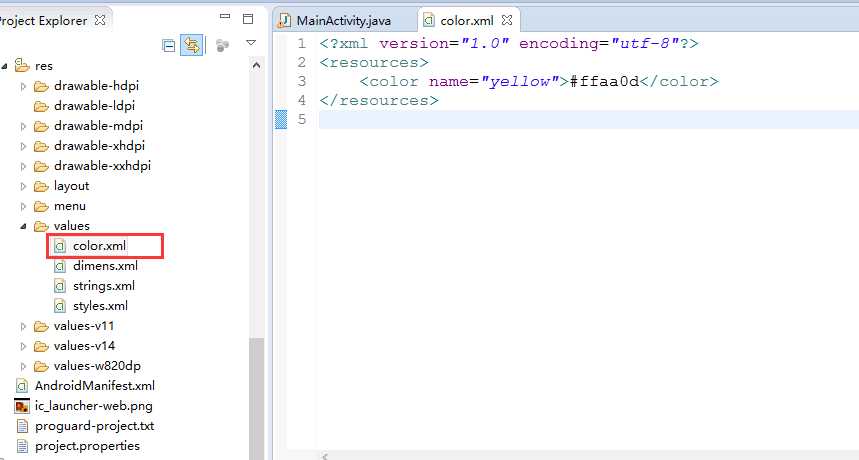Click the proguard-project.txt file icon
Image resolution: width=859 pixels, height=460 pixels.
22,426
